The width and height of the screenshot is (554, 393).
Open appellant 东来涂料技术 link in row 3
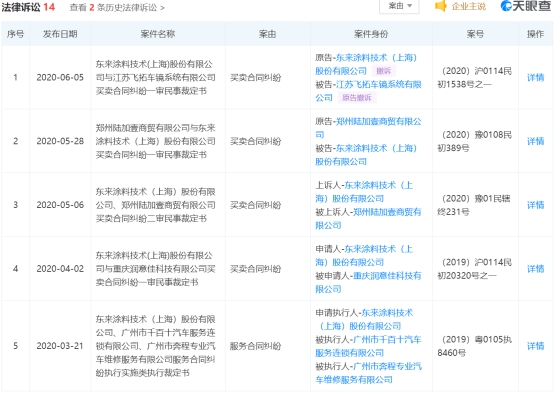(364, 192)
